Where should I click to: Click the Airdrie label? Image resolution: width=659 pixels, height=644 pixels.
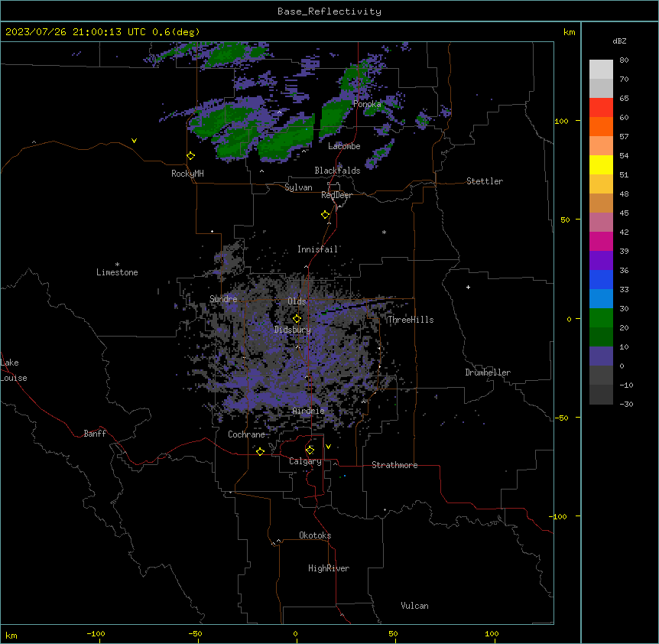point(309,411)
